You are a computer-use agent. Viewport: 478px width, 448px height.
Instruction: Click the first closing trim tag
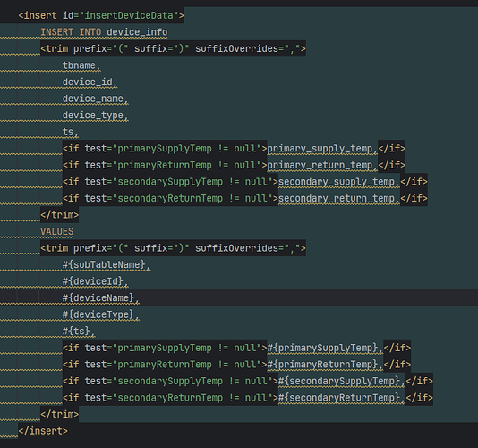pyautogui.click(x=59, y=215)
